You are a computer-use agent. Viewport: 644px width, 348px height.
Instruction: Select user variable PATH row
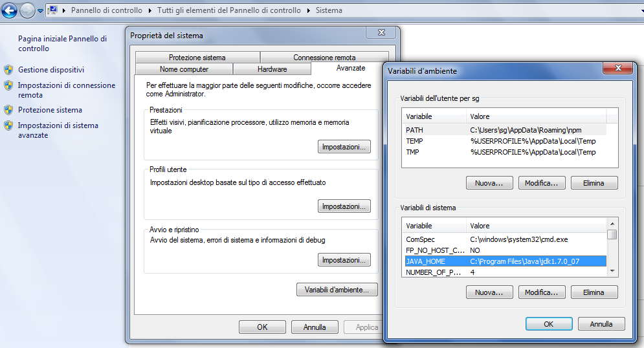pos(505,130)
